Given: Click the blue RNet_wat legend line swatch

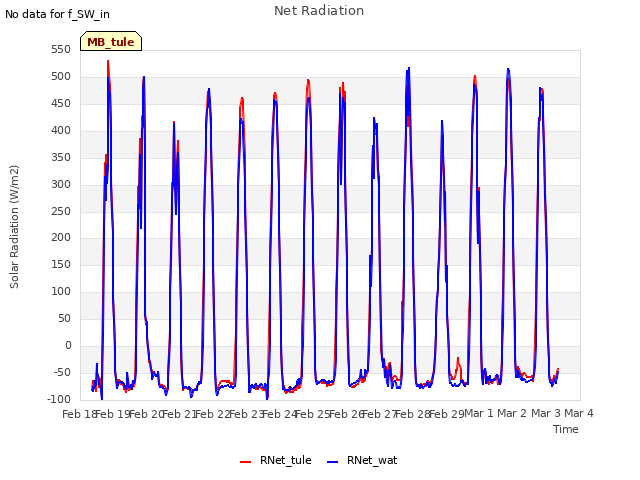Looking at the screenshot, I should 333,462.
